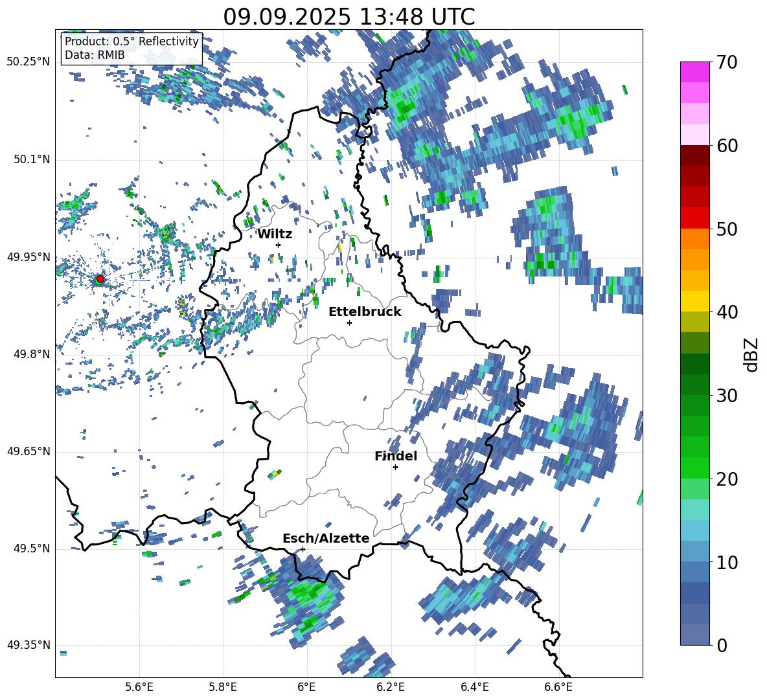Image resolution: width=767 pixels, height=700 pixels.
Task: Click the 49.95°N latitude label
Action: click(29, 257)
